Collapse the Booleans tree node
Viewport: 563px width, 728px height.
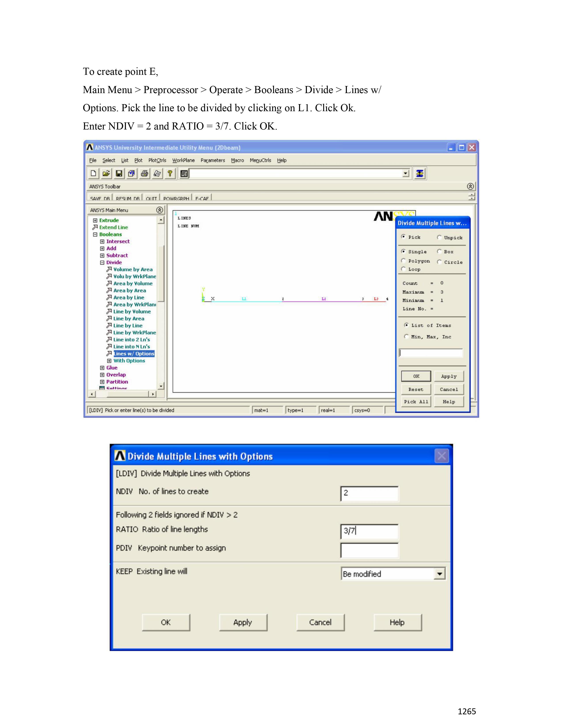[x=95, y=234]
